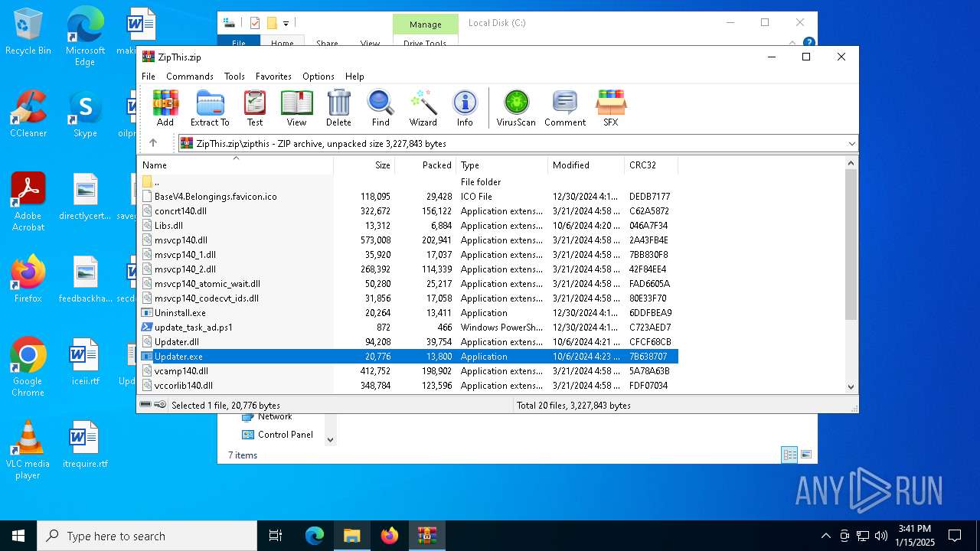
Task: Sort the list by Packed column
Action: (426, 165)
